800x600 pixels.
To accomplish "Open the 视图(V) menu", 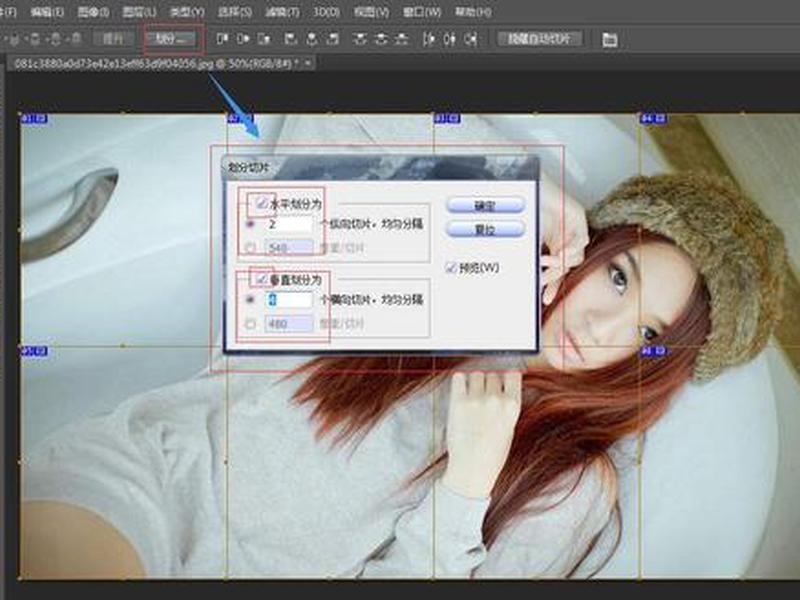I will pyautogui.click(x=371, y=12).
